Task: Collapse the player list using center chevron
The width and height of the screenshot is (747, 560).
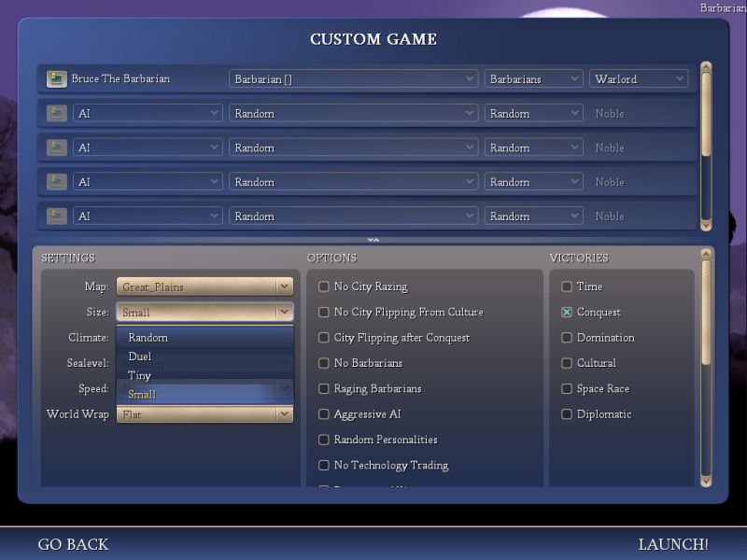Action: (x=373, y=240)
